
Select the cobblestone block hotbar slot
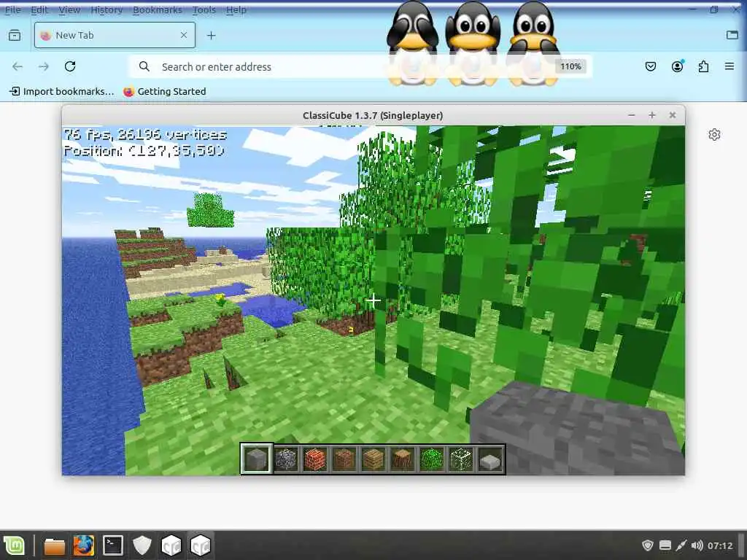tap(286, 459)
